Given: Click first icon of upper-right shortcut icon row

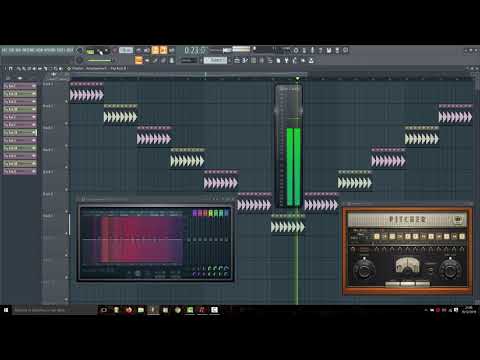Looking at the screenshot, I should pos(296,50).
